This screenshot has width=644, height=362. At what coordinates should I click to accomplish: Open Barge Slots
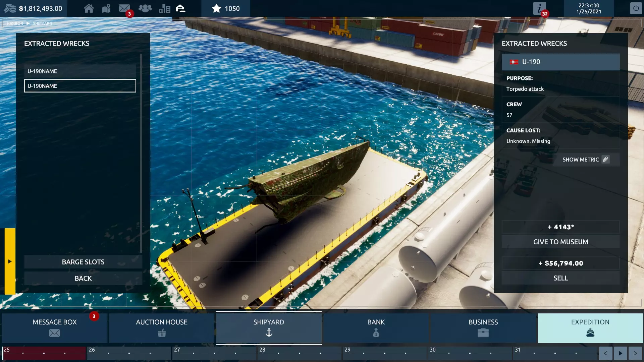point(83,262)
